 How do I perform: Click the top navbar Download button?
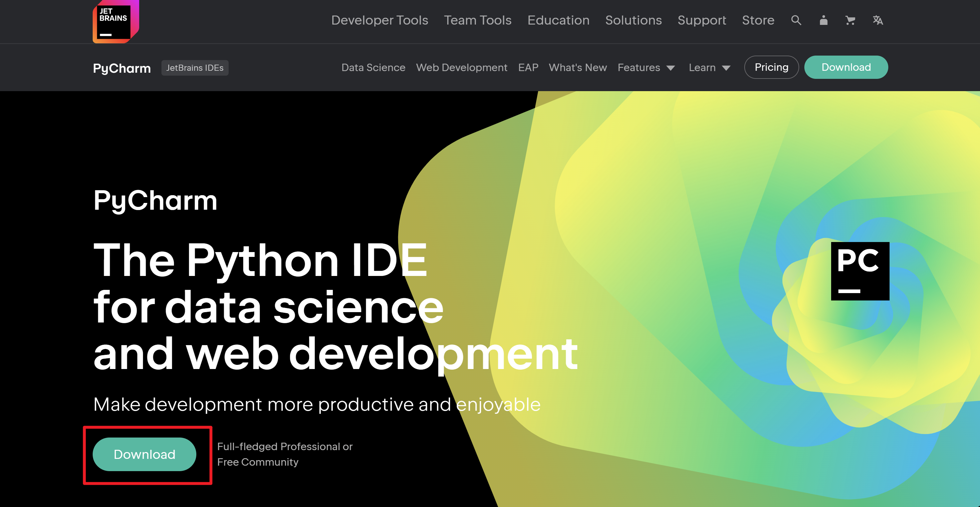click(x=846, y=67)
